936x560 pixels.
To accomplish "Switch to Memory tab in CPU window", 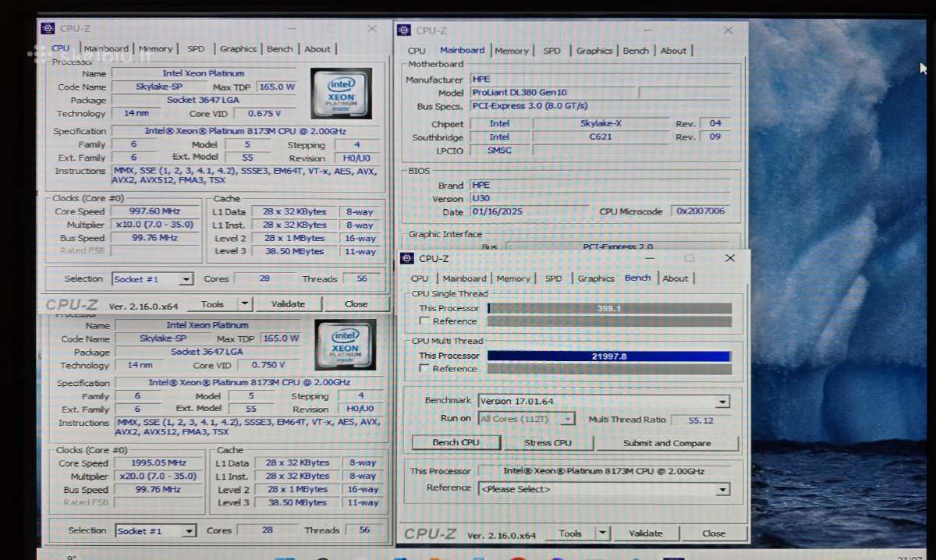I will (x=156, y=49).
